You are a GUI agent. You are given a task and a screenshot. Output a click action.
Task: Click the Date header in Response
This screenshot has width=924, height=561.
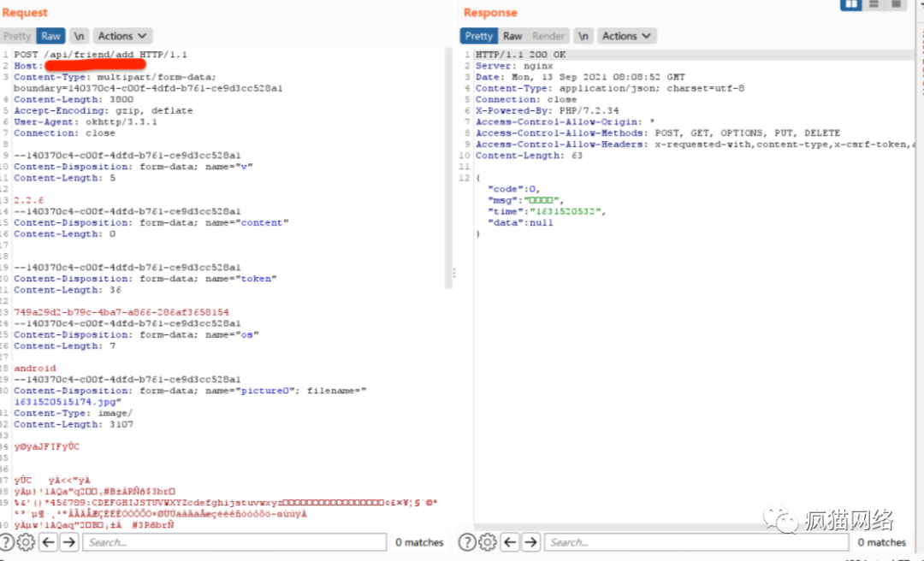point(580,77)
